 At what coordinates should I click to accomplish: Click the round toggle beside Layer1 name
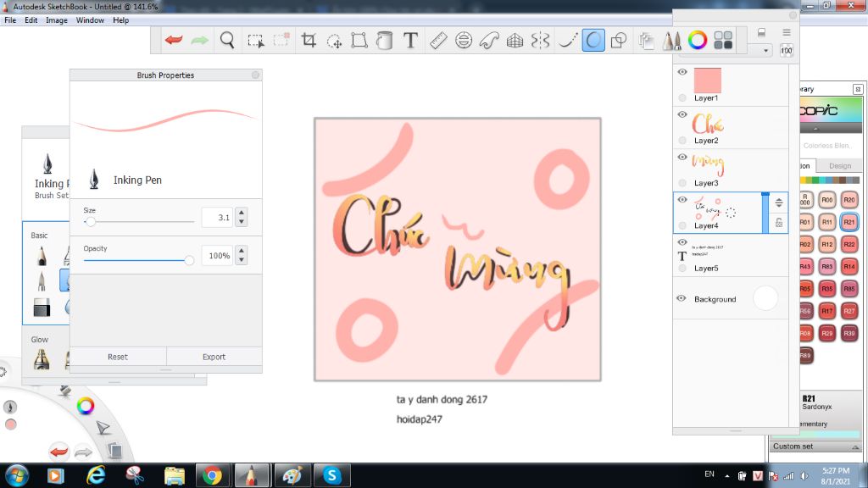(682, 98)
